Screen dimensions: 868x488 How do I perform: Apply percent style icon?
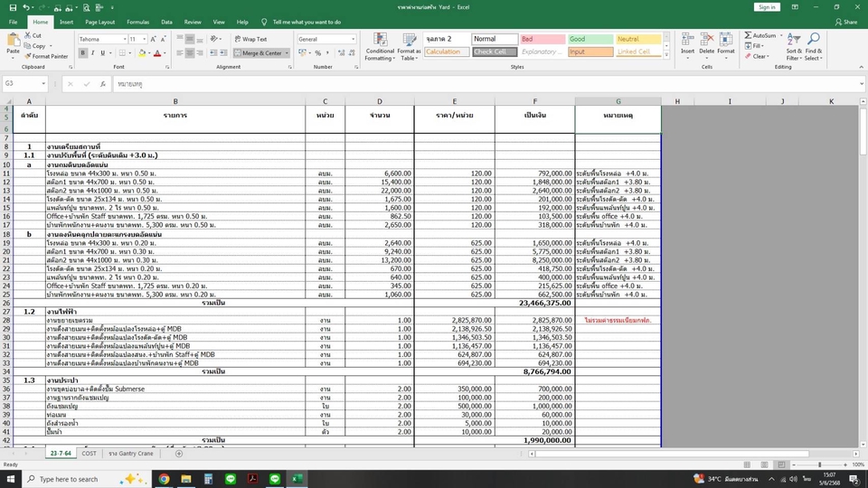317,53
